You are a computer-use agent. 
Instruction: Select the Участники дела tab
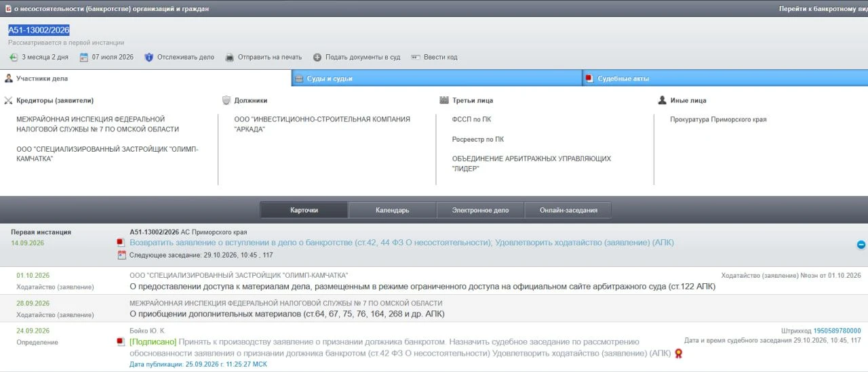pyautogui.click(x=145, y=78)
